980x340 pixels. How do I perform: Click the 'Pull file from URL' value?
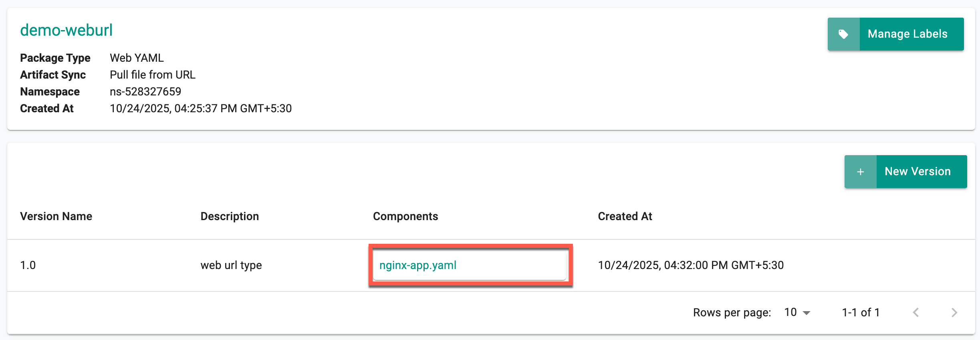[153, 75]
